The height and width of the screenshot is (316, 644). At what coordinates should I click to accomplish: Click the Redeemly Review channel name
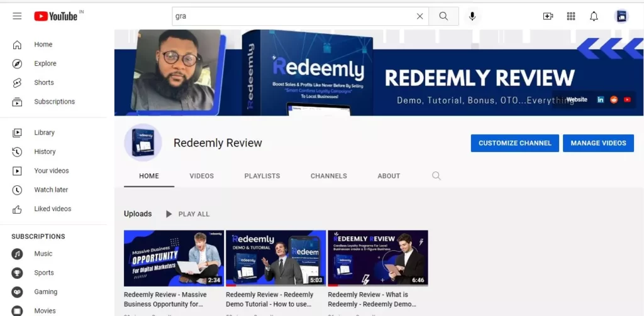pos(218,143)
